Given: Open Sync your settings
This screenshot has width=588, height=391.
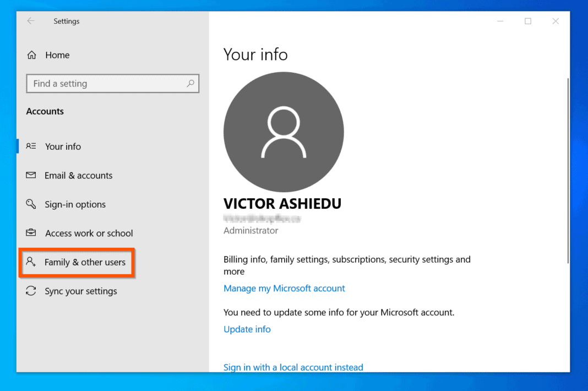Looking at the screenshot, I should point(80,291).
